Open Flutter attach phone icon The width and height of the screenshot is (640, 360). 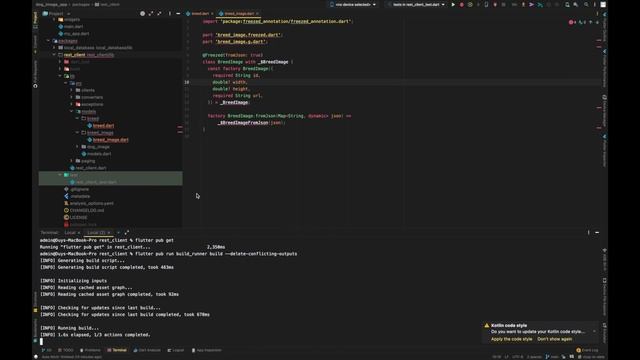tap(486, 4)
